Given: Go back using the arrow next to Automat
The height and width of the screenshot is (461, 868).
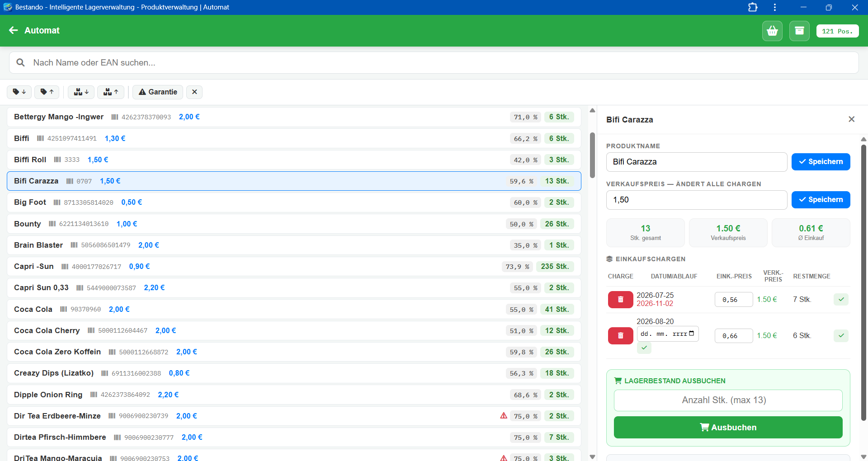Looking at the screenshot, I should click(14, 30).
